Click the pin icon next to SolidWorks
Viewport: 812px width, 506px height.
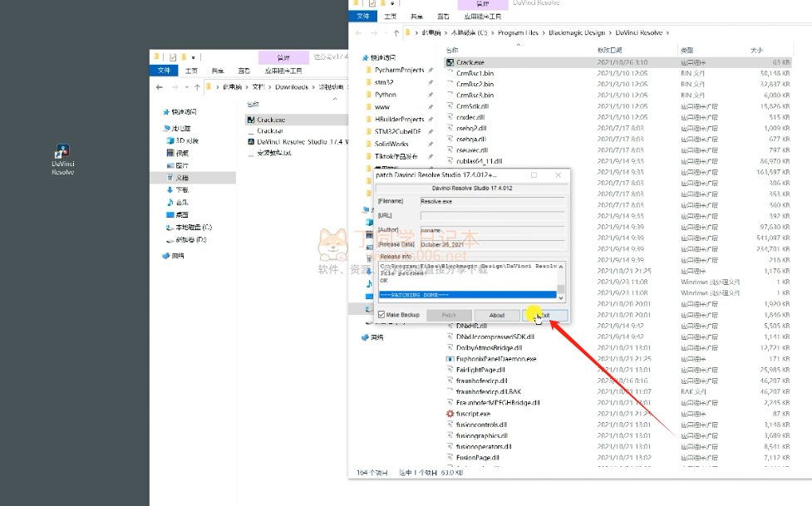(x=431, y=144)
